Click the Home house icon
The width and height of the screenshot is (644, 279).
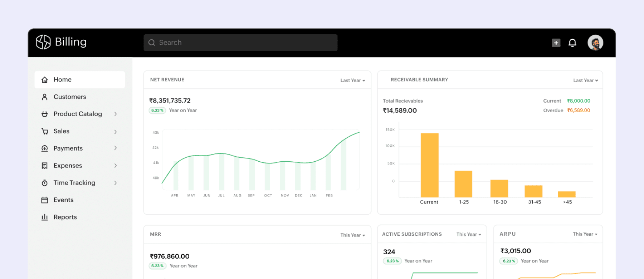coord(45,80)
